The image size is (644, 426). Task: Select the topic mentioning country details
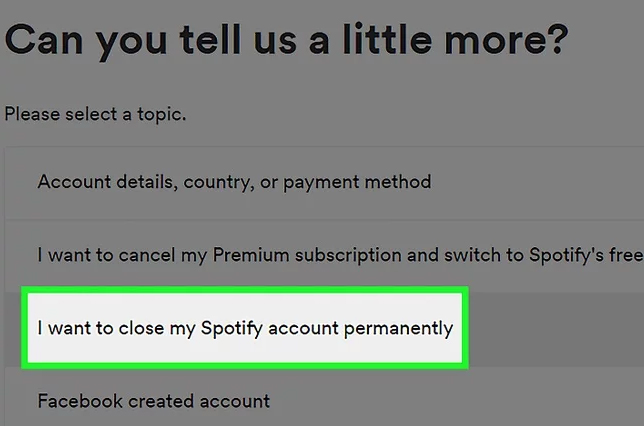click(234, 182)
